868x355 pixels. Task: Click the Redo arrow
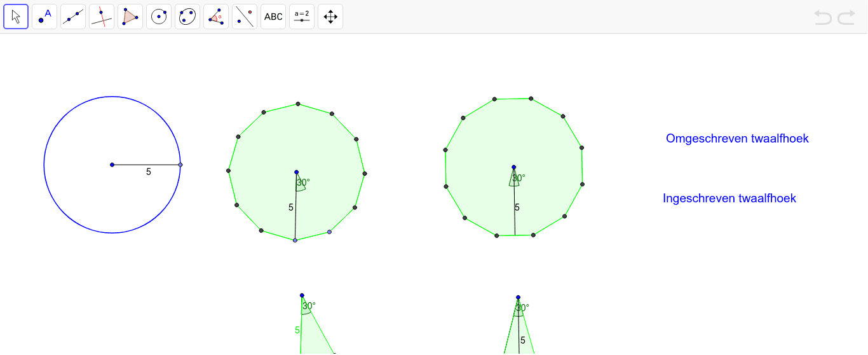point(846,17)
